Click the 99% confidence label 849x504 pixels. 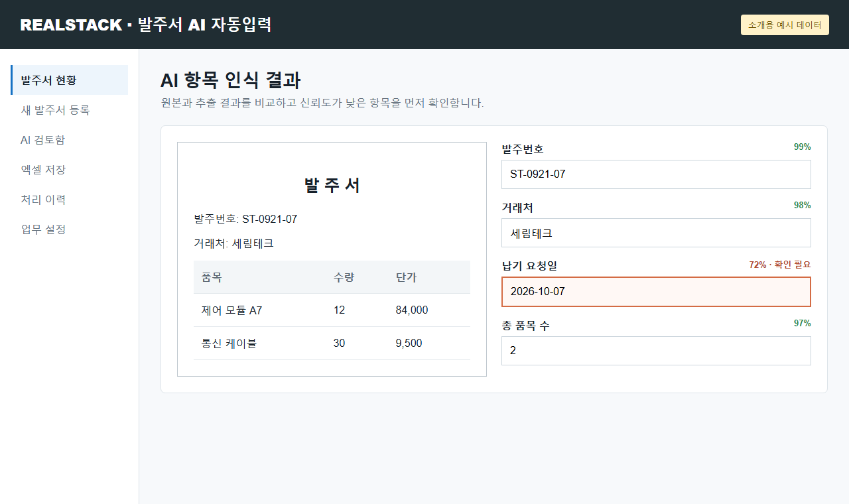pyautogui.click(x=803, y=147)
